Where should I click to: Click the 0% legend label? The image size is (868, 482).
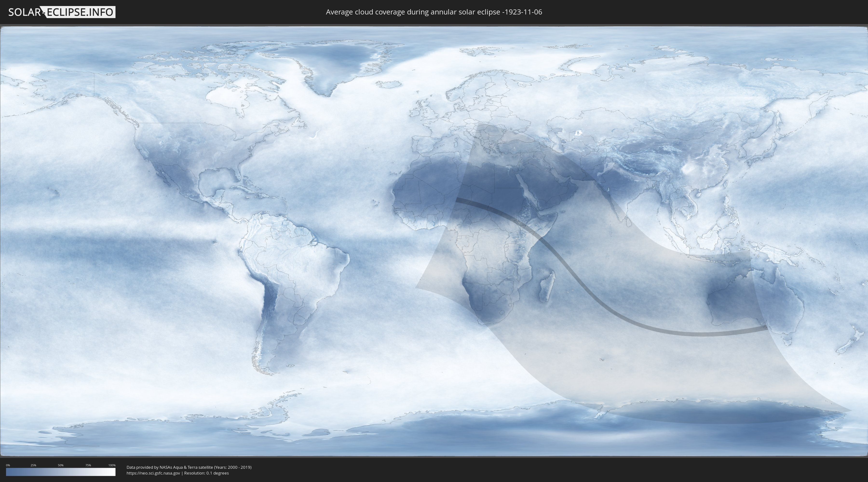tap(8, 465)
